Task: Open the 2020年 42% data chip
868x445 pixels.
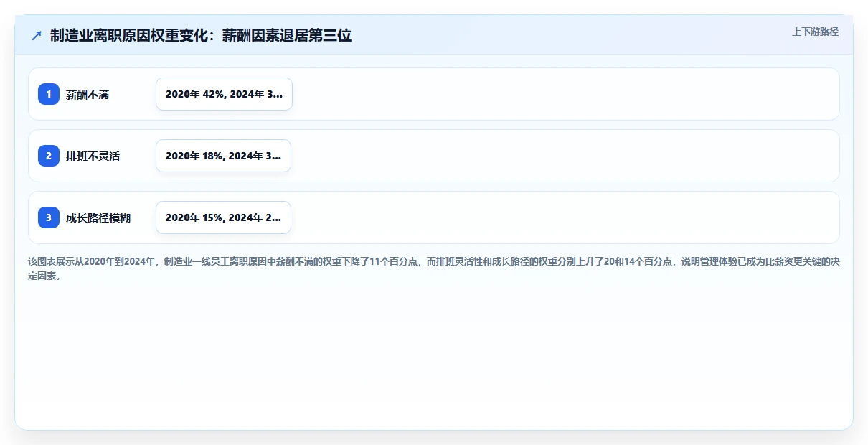Action: tap(224, 94)
